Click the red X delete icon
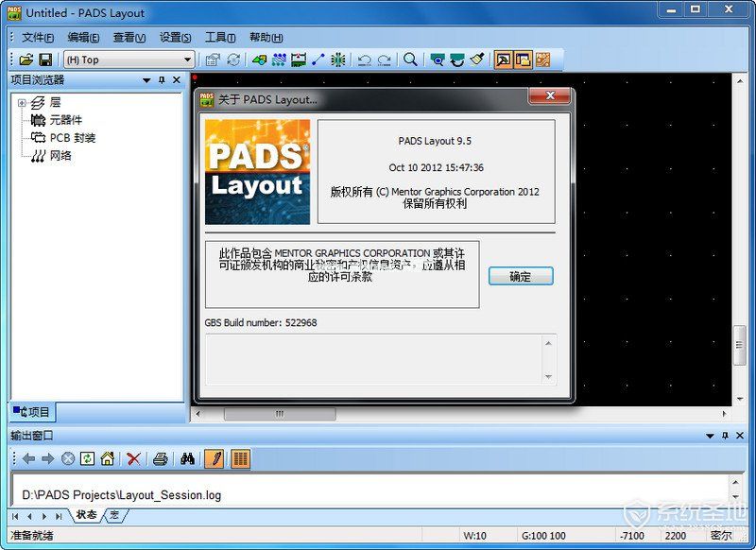This screenshot has height=550, width=756. click(132, 458)
